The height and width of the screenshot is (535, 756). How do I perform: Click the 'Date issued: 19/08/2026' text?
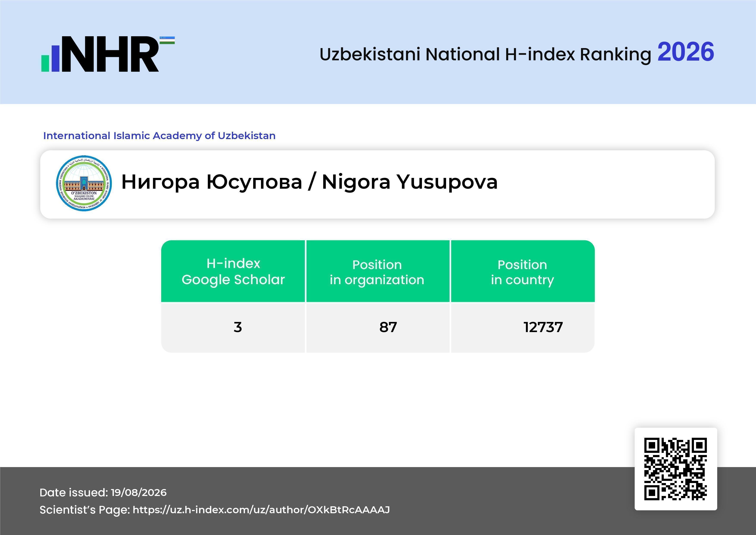[103, 493]
